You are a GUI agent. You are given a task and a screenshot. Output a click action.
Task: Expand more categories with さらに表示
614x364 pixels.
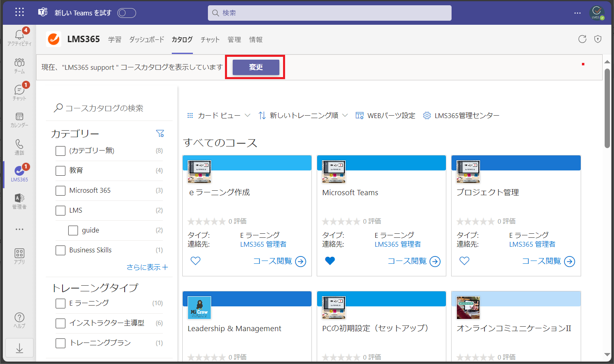[147, 267]
